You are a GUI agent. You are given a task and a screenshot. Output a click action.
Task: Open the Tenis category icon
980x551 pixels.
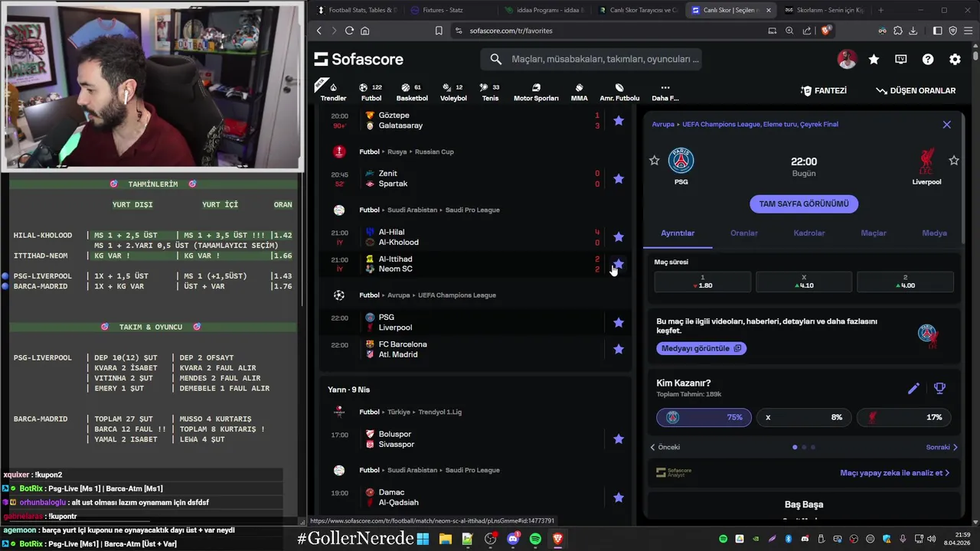490,92
